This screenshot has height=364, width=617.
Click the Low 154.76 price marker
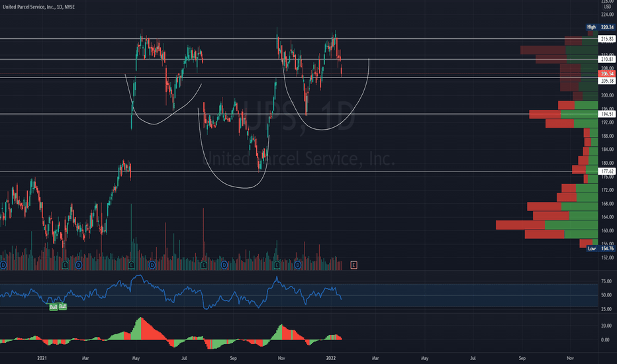(600, 249)
